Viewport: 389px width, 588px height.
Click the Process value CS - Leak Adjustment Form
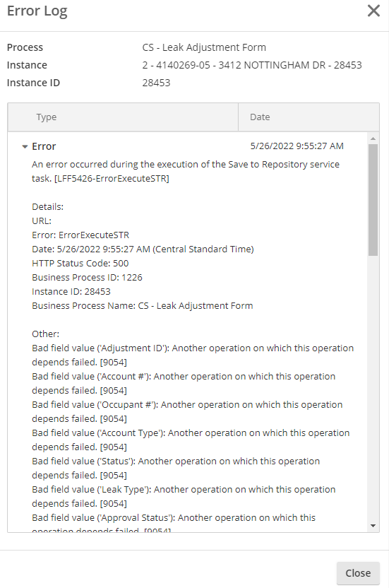pos(204,47)
